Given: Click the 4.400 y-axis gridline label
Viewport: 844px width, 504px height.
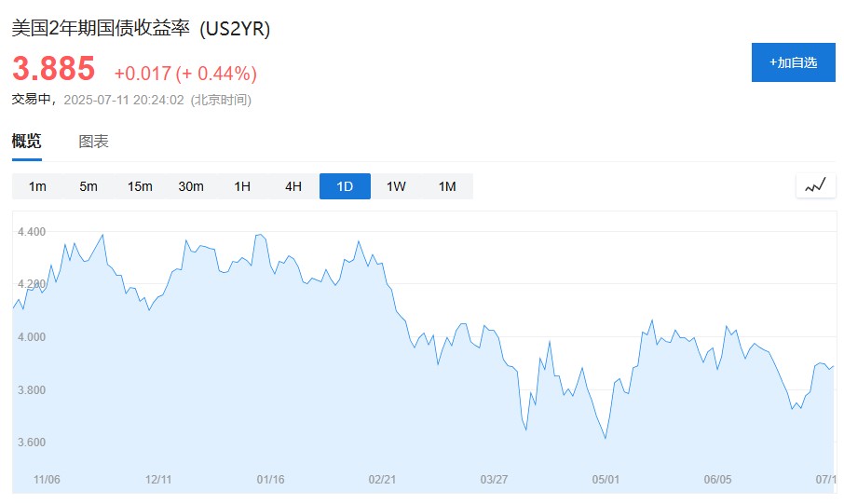Looking at the screenshot, I should click(32, 231).
